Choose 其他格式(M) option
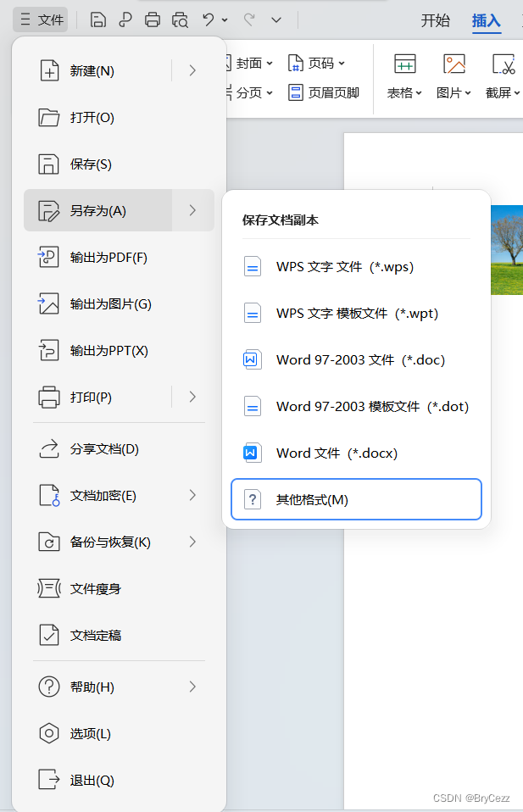 click(x=356, y=499)
